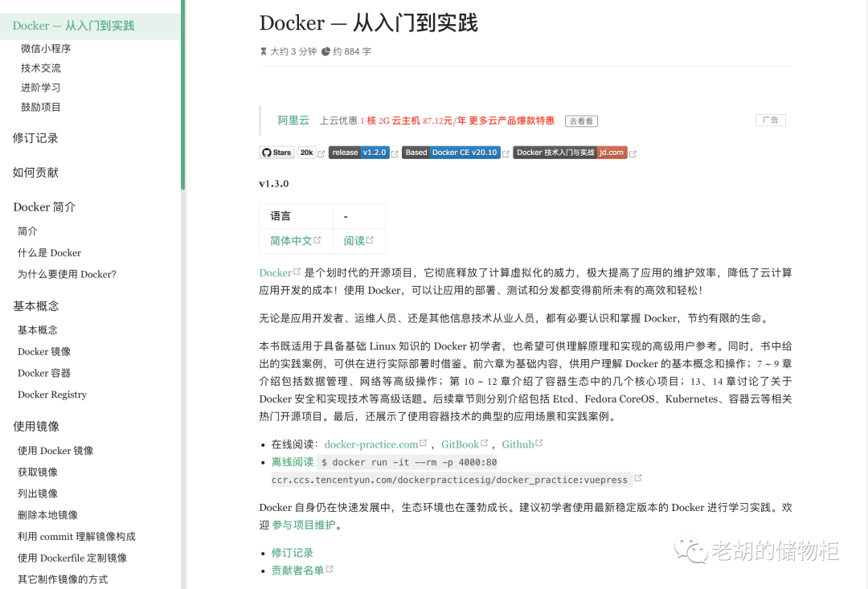The image size is (868, 589).
Task: Open 使用 Dockerfile 定制镜像 item
Action: click(x=72, y=558)
